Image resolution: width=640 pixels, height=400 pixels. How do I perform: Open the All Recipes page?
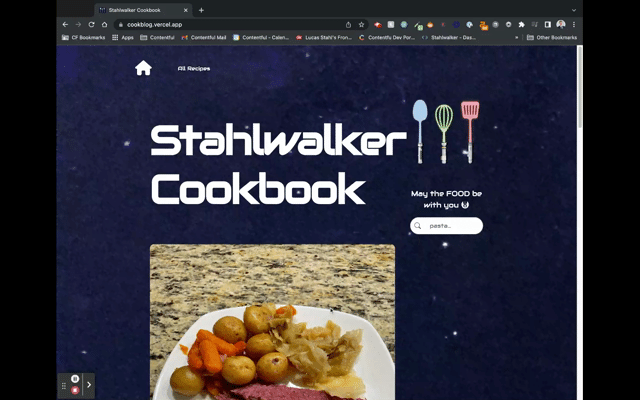click(194, 69)
